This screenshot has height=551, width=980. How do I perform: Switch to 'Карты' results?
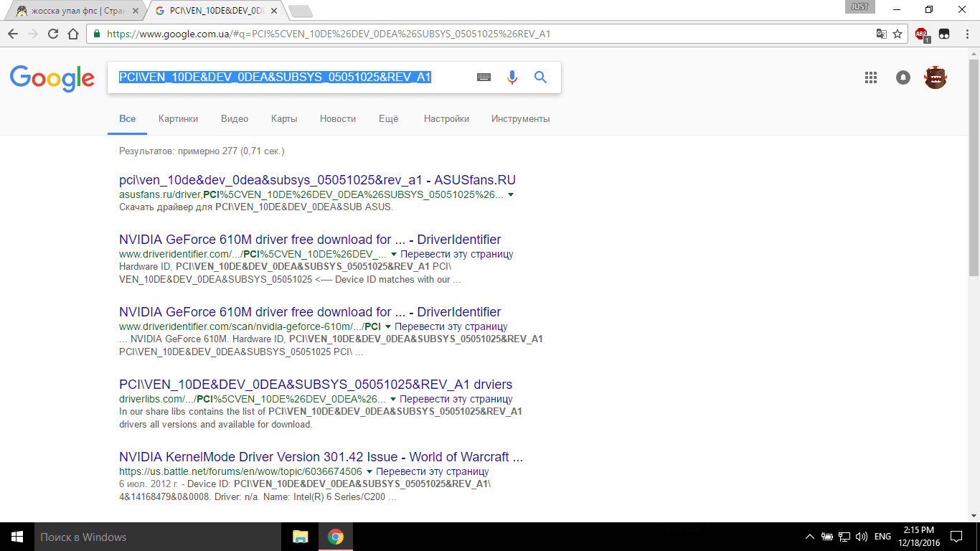(x=284, y=119)
